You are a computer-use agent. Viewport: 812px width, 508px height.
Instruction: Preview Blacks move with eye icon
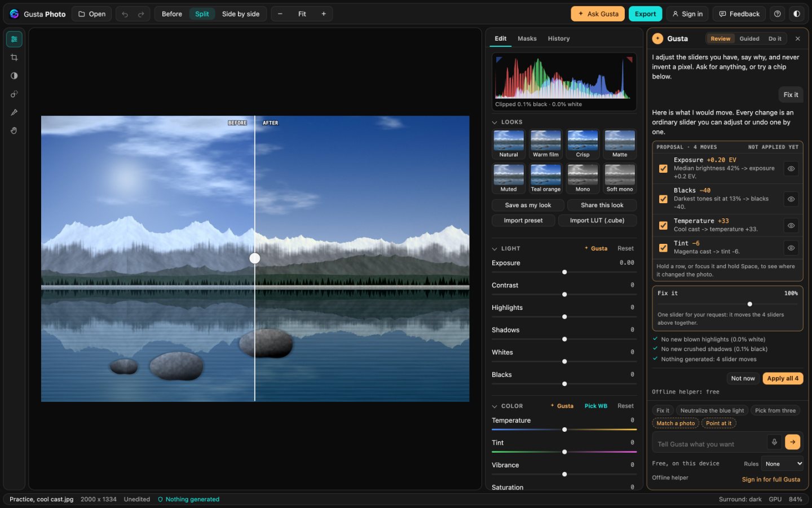[x=791, y=199]
